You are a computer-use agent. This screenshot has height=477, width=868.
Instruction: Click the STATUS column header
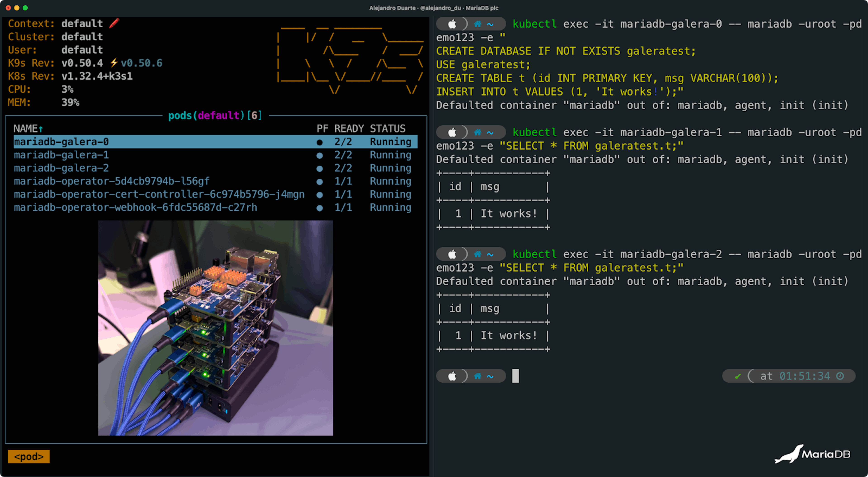tap(387, 129)
